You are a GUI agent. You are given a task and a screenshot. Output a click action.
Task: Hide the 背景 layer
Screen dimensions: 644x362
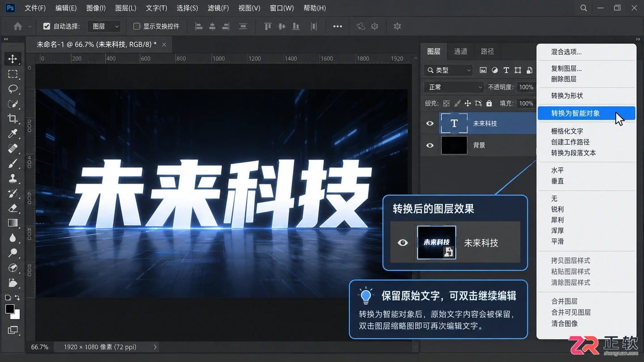(x=430, y=145)
